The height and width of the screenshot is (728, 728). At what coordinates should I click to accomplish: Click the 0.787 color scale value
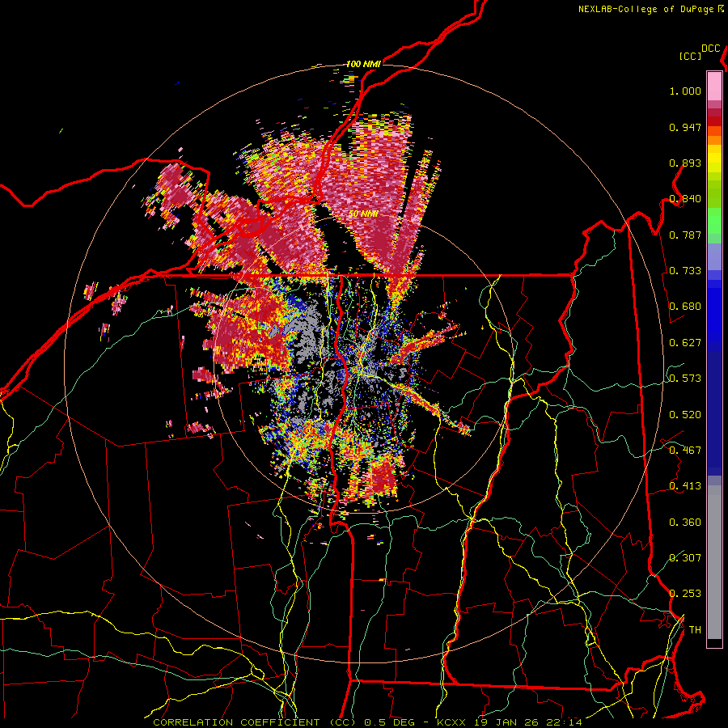tap(685, 235)
